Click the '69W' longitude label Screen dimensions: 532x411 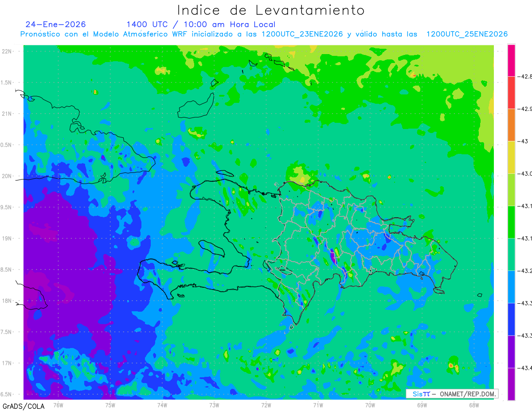coord(422,405)
